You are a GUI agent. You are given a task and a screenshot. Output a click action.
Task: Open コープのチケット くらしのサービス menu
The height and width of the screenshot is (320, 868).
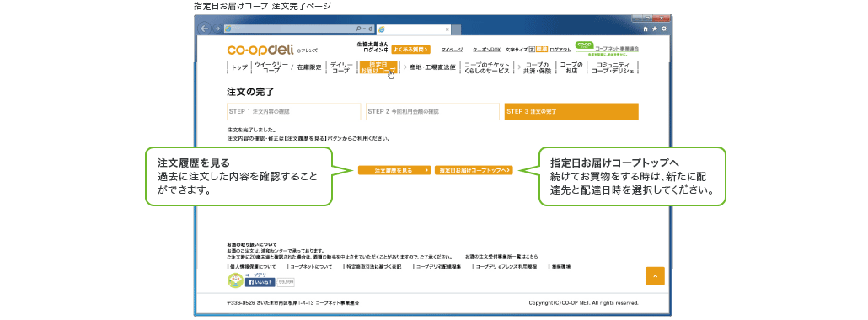tap(486, 67)
